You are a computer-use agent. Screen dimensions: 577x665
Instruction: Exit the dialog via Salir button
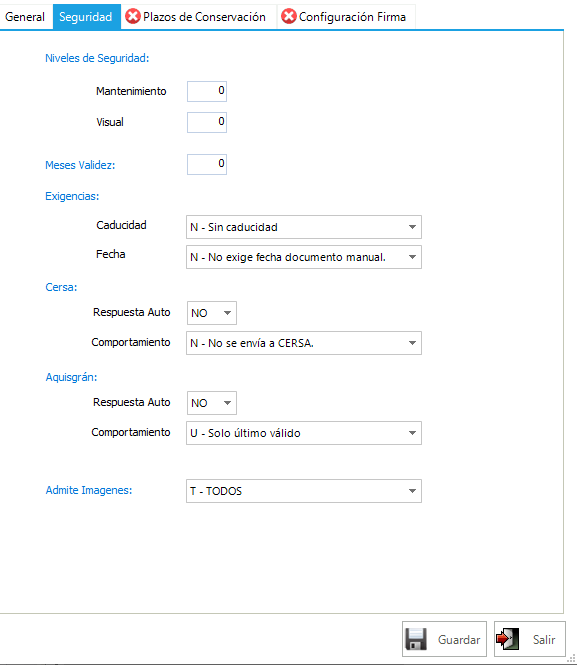click(x=530, y=639)
